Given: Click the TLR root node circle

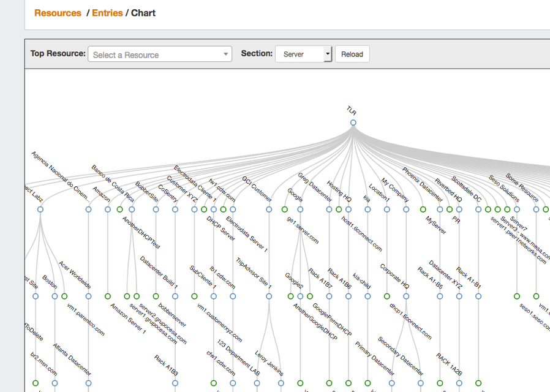Looking at the screenshot, I should click(x=353, y=123).
